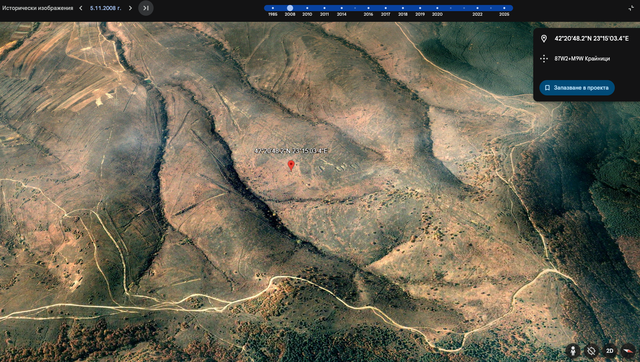Image resolution: width=640 pixels, height=362 pixels.
Task: Reset orientation with the compass icon
Action: point(628,351)
